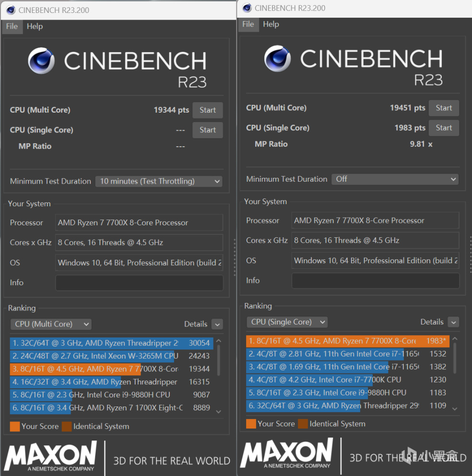The image size is (472, 476).
Task: Click 'Your Score' orange swatch in right window
Action: pos(251,424)
